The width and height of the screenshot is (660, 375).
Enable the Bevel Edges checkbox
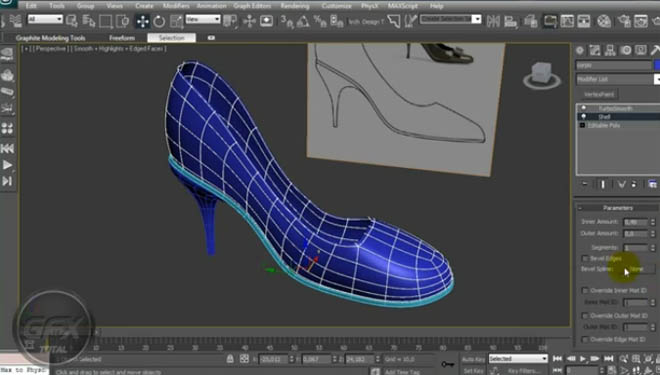[x=585, y=258]
